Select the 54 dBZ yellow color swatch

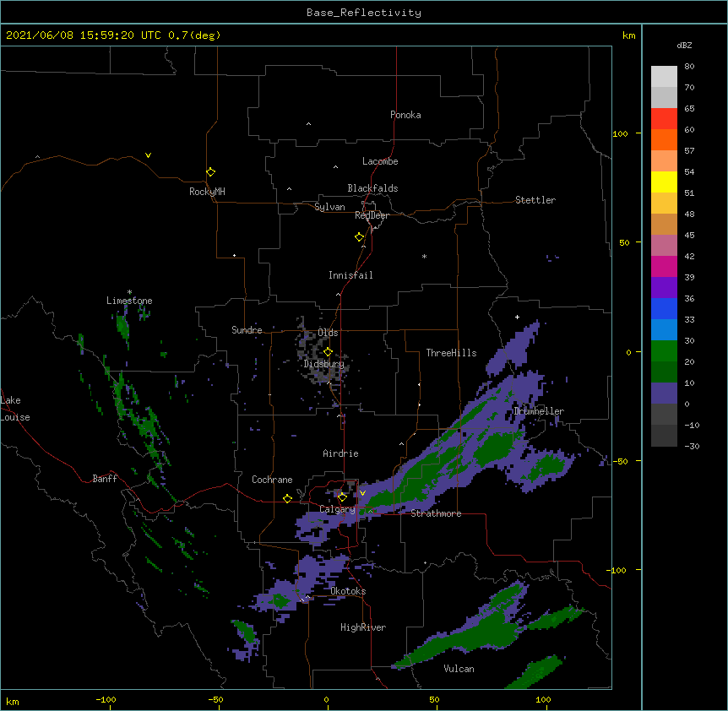coord(664,182)
